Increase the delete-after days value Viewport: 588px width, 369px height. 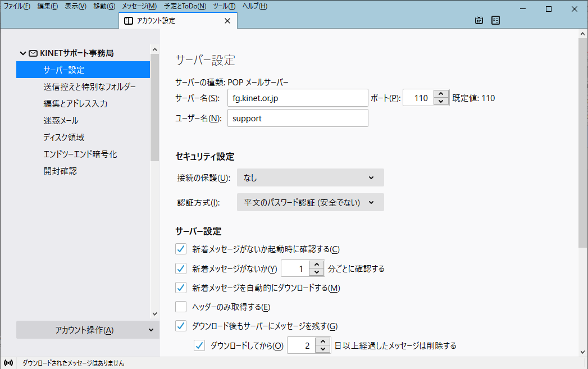(x=323, y=341)
